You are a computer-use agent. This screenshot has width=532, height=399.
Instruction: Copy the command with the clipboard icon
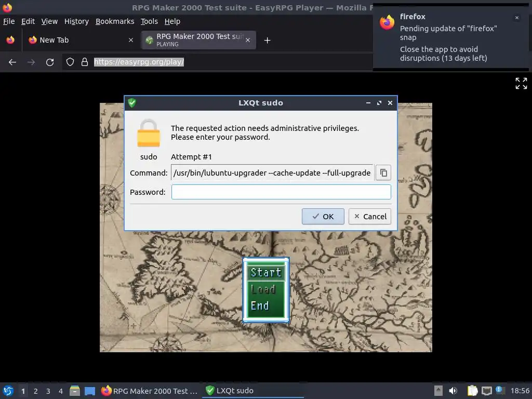[383, 172]
